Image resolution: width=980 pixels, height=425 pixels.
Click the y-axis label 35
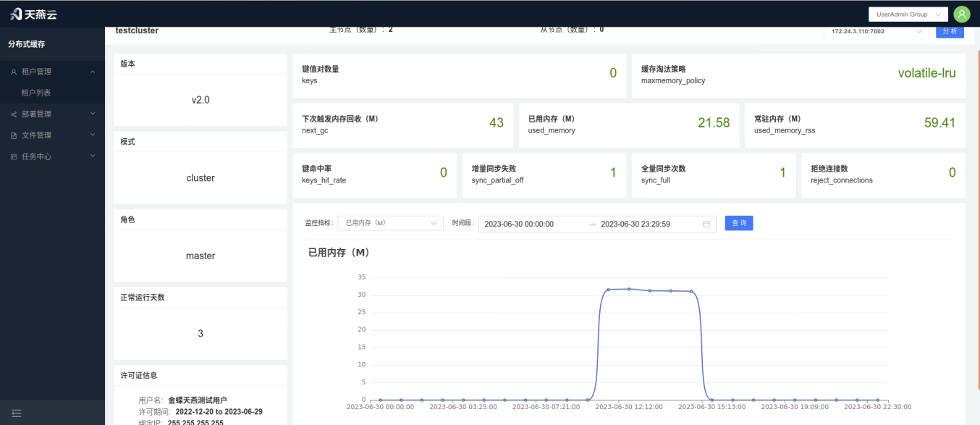point(362,277)
